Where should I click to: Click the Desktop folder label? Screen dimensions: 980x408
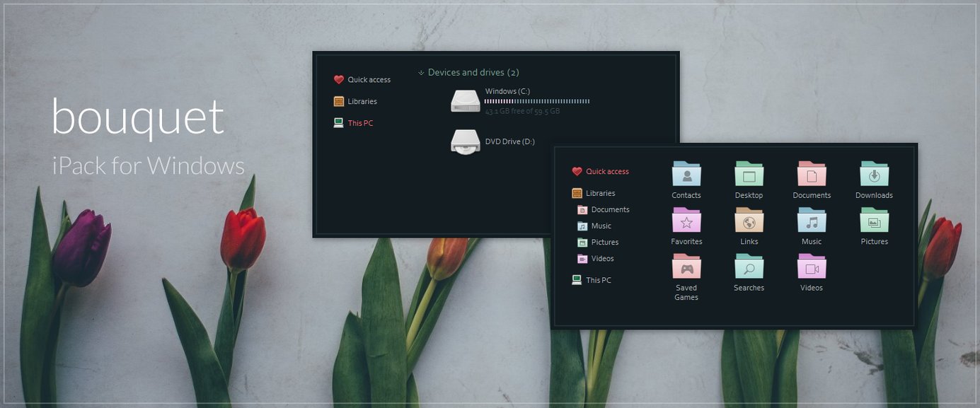pos(749,195)
